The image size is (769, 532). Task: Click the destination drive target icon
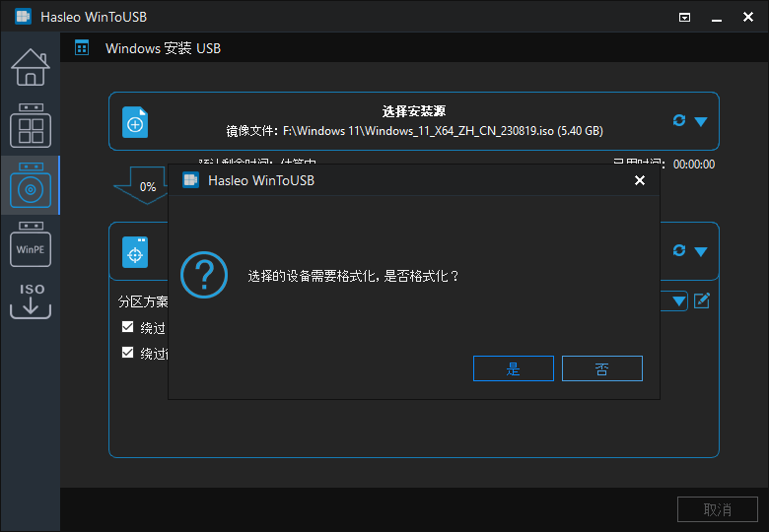135,252
